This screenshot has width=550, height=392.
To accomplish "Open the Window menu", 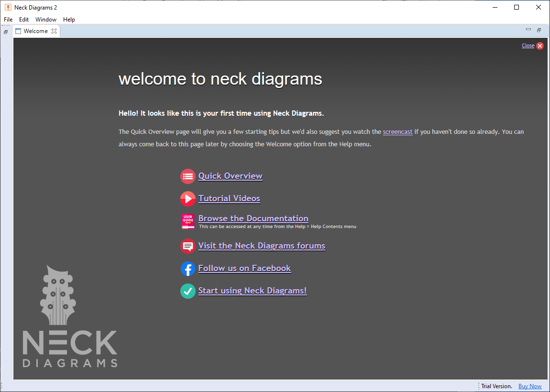I will [x=46, y=19].
